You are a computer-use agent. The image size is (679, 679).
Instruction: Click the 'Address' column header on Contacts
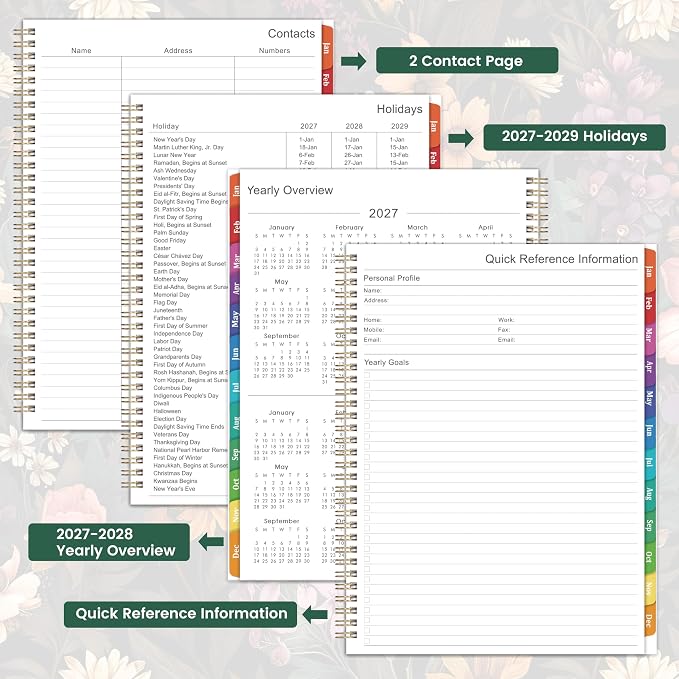(178, 51)
